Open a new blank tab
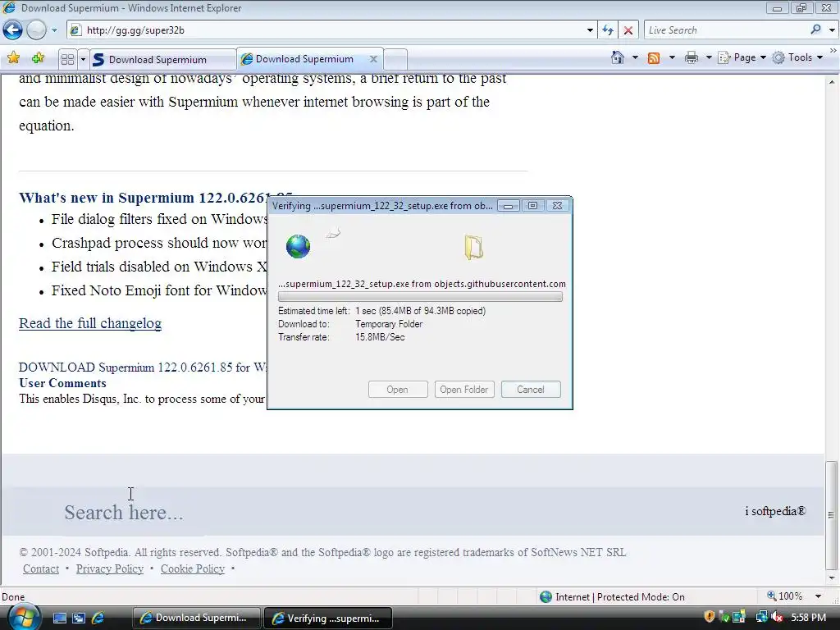 pyautogui.click(x=395, y=59)
